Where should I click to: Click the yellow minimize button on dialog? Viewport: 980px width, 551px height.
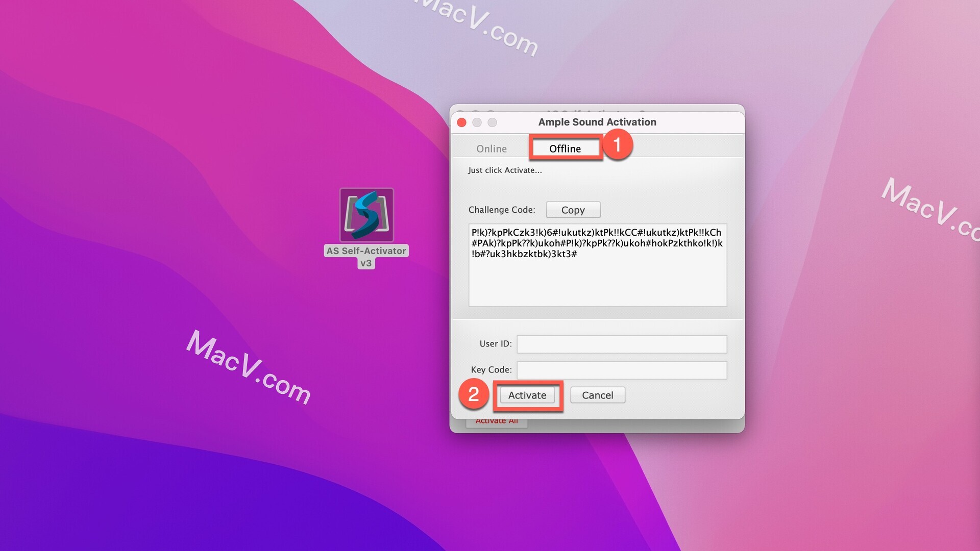477,122
